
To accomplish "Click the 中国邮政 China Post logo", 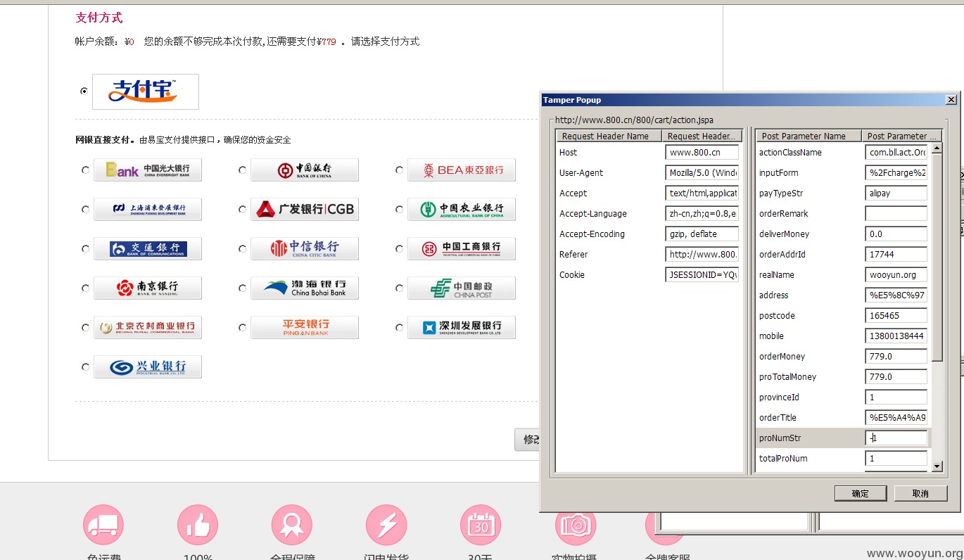I will pyautogui.click(x=462, y=288).
